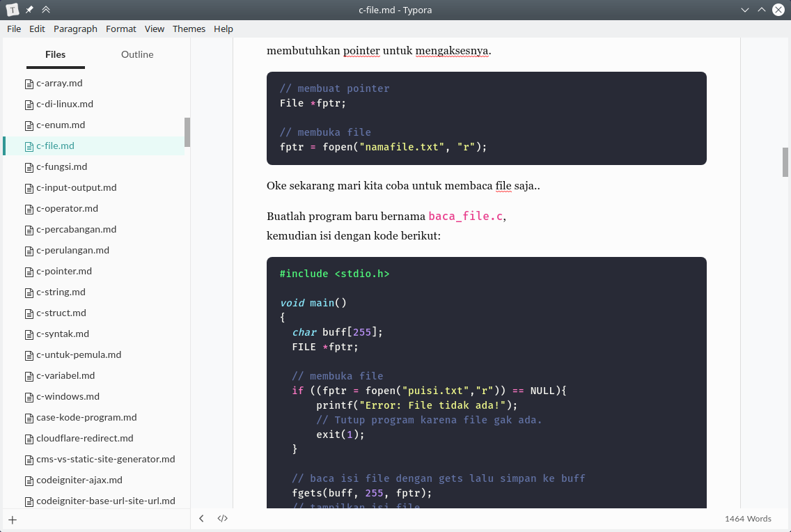Click the '// membuat pointer' comment
Screen dimensions: 791x532
[334, 88]
